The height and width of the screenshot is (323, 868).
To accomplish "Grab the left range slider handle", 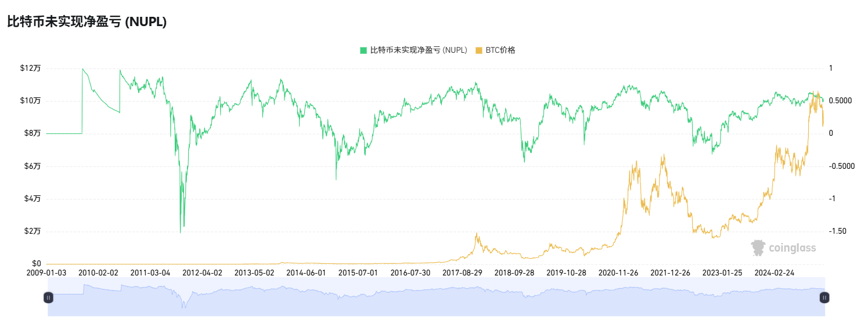I will [x=48, y=297].
